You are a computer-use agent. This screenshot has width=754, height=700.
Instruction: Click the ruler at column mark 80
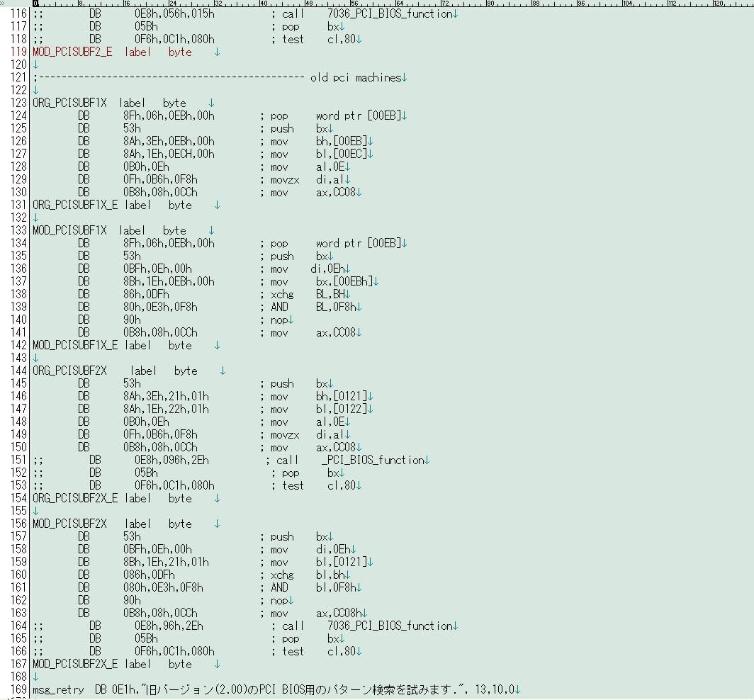pyautogui.click(x=489, y=4)
